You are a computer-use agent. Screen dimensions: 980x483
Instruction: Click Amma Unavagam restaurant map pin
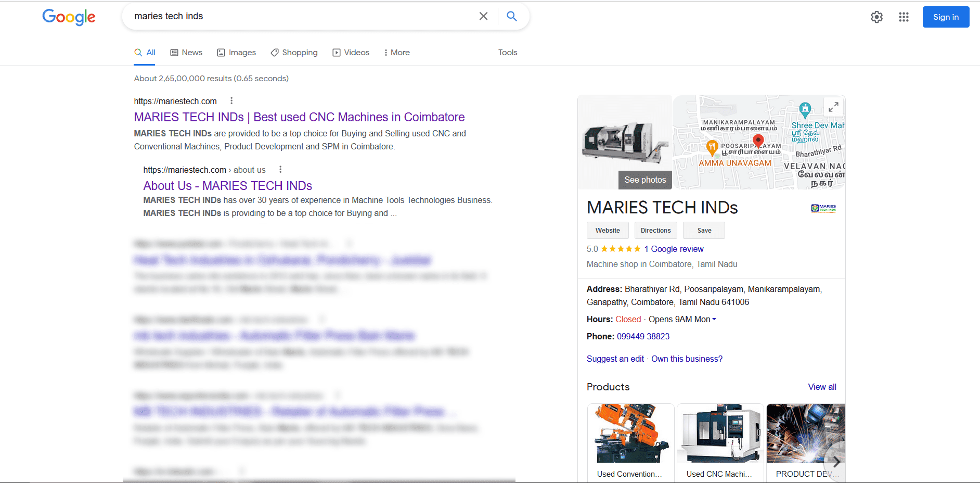pyautogui.click(x=712, y=147)
